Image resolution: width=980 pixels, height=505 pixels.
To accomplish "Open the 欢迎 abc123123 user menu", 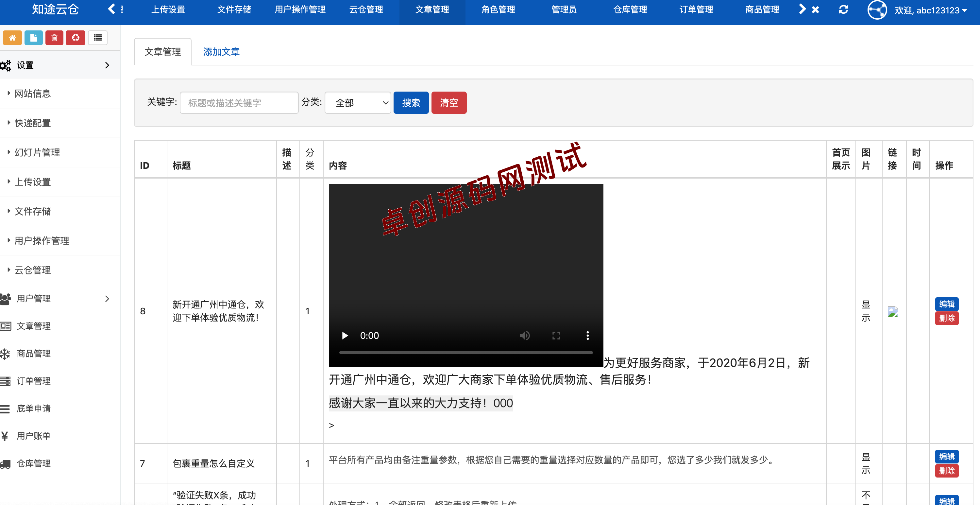I will point(930,10).
